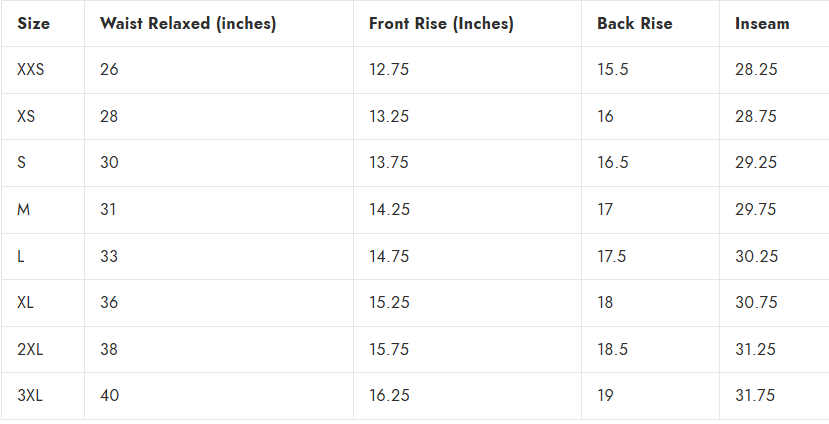
Task: Select inseam value 30.75 for XL
Action: point(756,302)
